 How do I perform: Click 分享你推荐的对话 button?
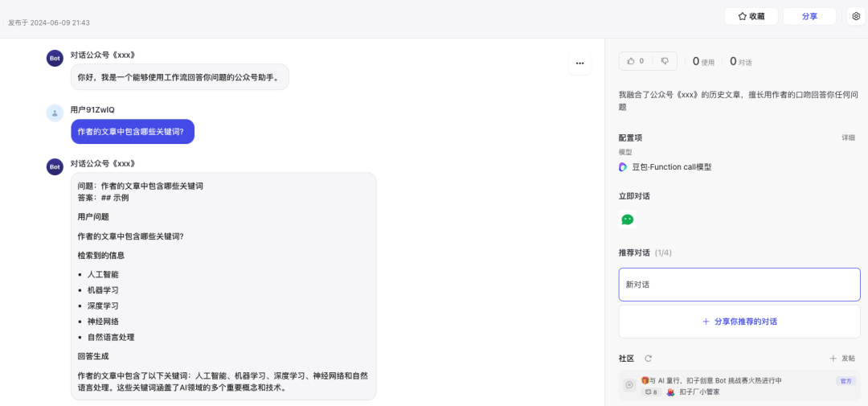click(739, 322)
